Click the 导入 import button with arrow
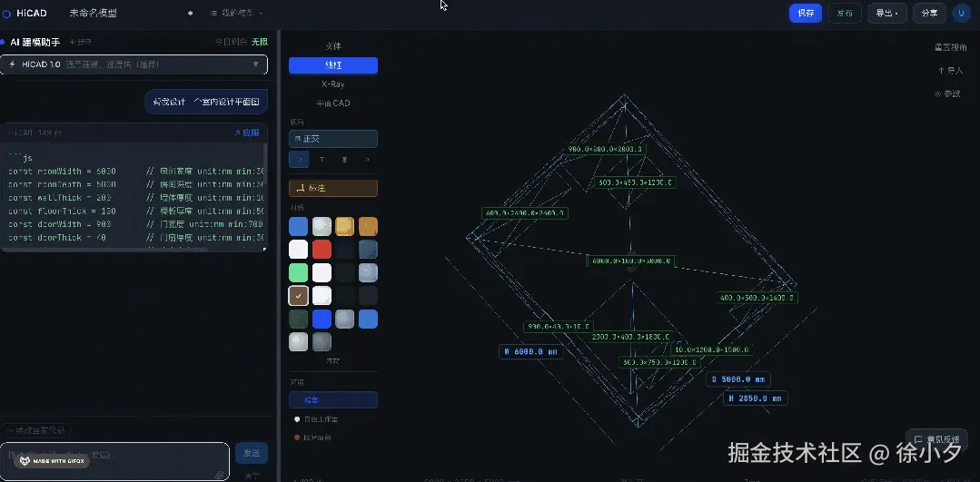The width and height of the screenshot is (980, 482). pos(950,71)
